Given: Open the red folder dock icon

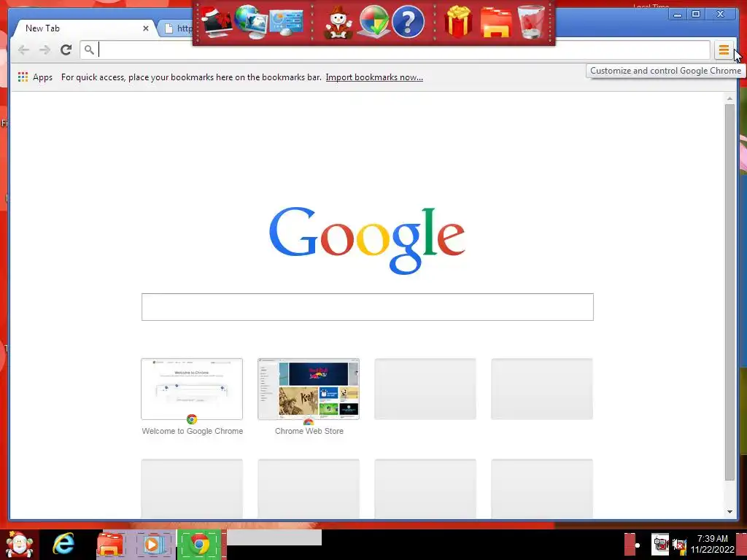Looking at the screenshot, I should [496, 23].
